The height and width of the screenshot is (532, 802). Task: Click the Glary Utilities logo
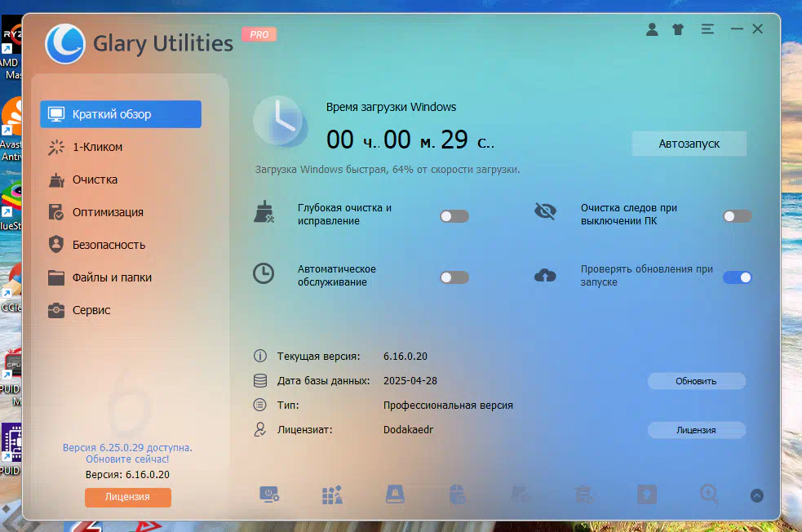(x=65, y=43)
